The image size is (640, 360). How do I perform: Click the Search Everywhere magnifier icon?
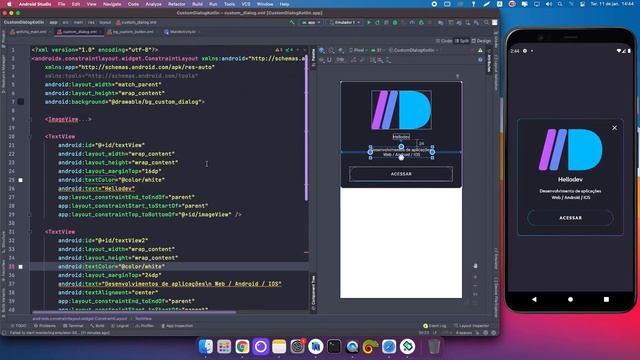tap(486, 22)
